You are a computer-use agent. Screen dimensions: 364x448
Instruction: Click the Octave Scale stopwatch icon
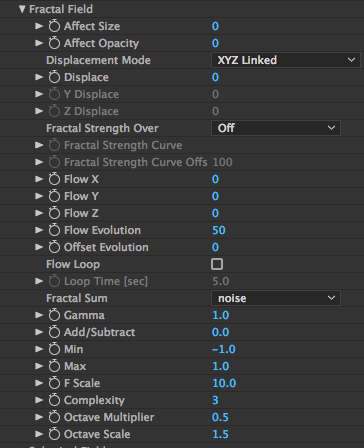tap(54, 434)
